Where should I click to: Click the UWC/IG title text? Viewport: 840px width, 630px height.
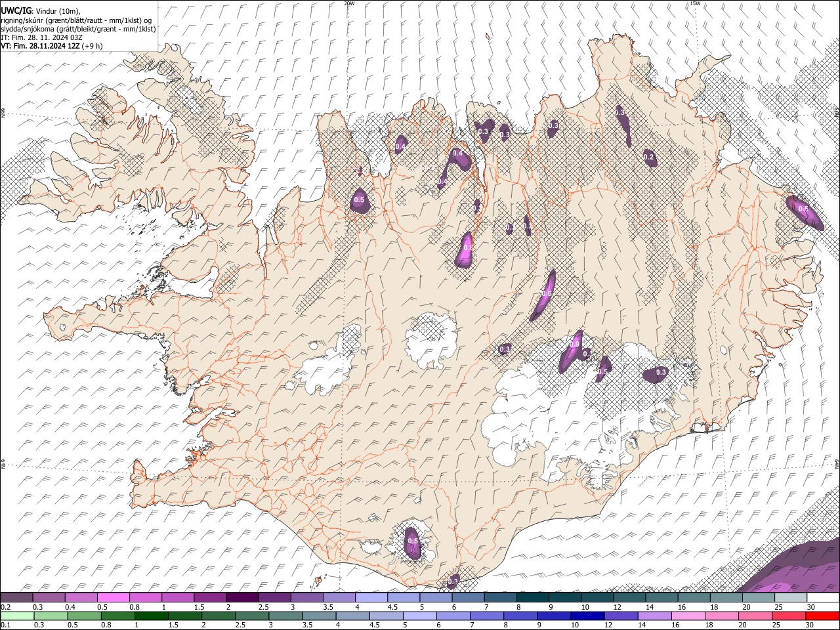click(x=16, y=10)
